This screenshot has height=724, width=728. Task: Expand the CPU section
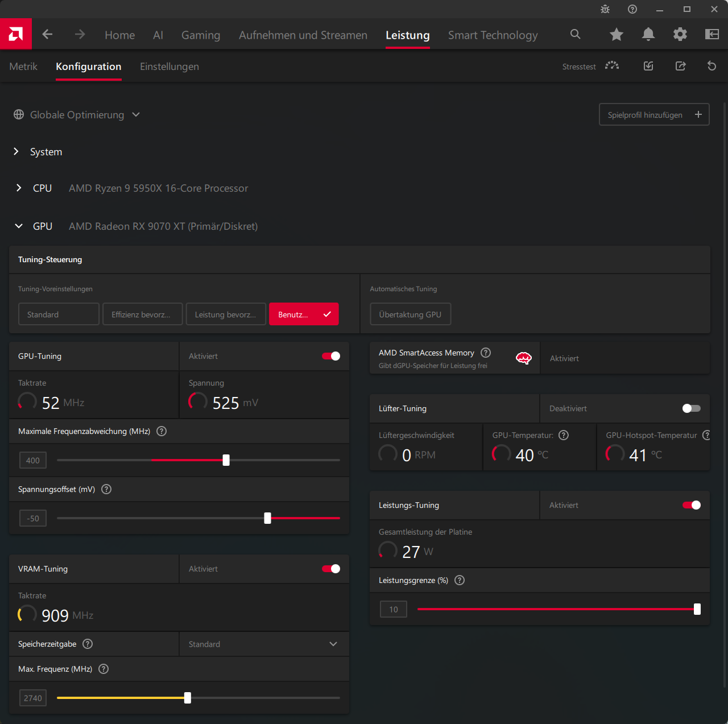(x=19, y=188)
